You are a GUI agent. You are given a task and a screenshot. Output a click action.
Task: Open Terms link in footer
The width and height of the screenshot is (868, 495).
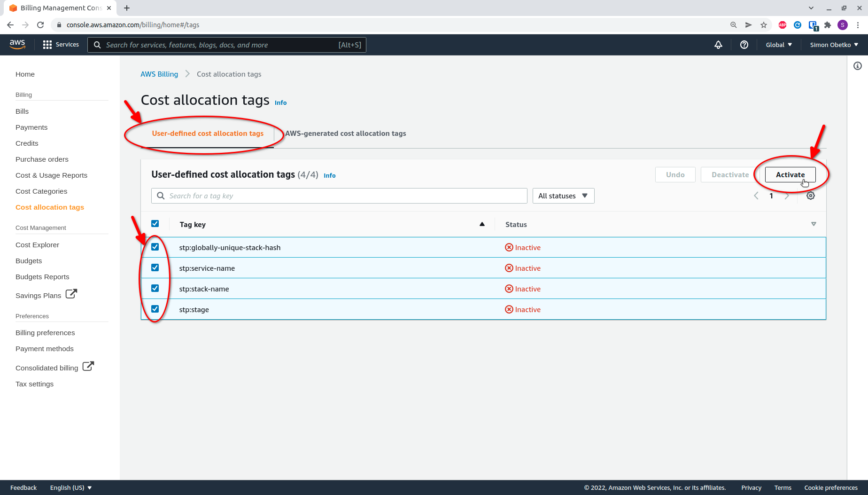[783, 488]
